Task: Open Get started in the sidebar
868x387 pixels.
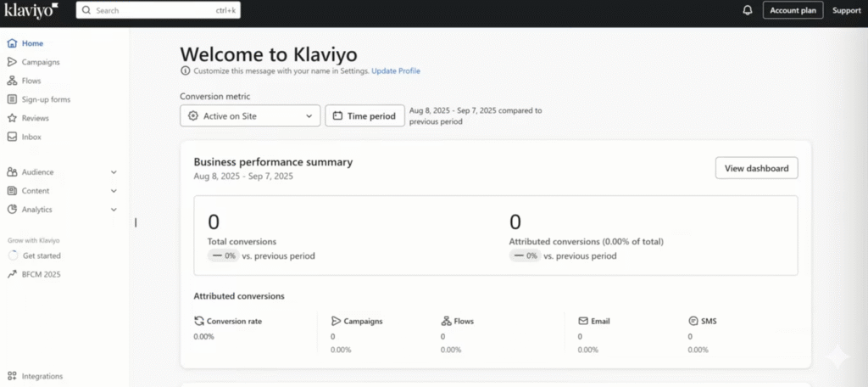Action: [42, 255]
